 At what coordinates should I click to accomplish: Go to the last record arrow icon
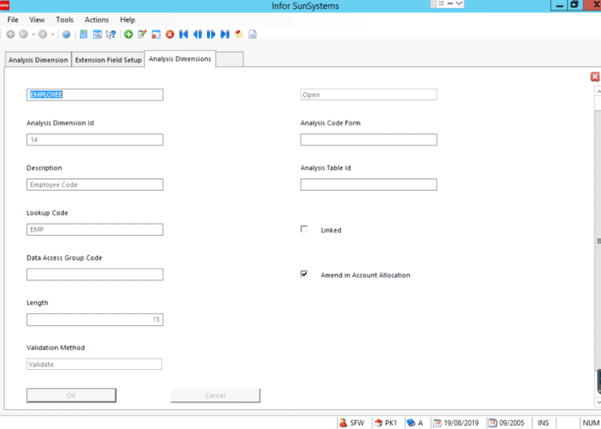[225, 34]
